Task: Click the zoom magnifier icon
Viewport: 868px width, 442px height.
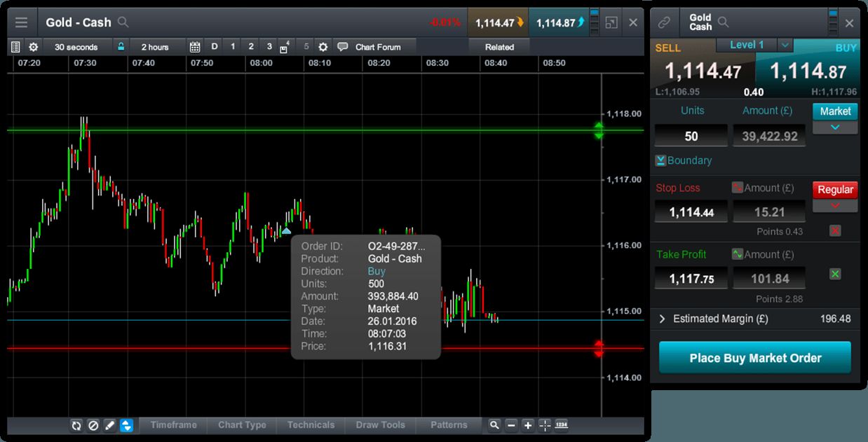Action: 494,425
